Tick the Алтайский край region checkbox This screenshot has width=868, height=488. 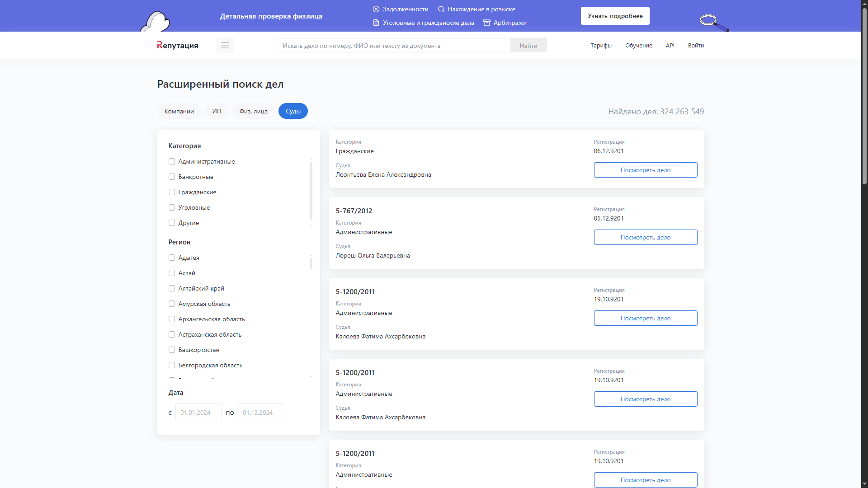tap(172, 288)
